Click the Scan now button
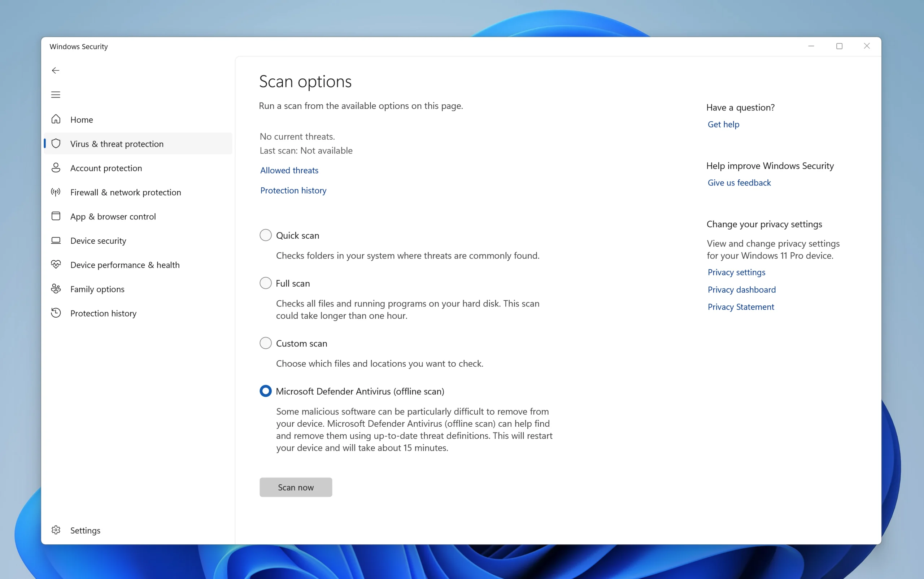924x579 pixels. 296,487
